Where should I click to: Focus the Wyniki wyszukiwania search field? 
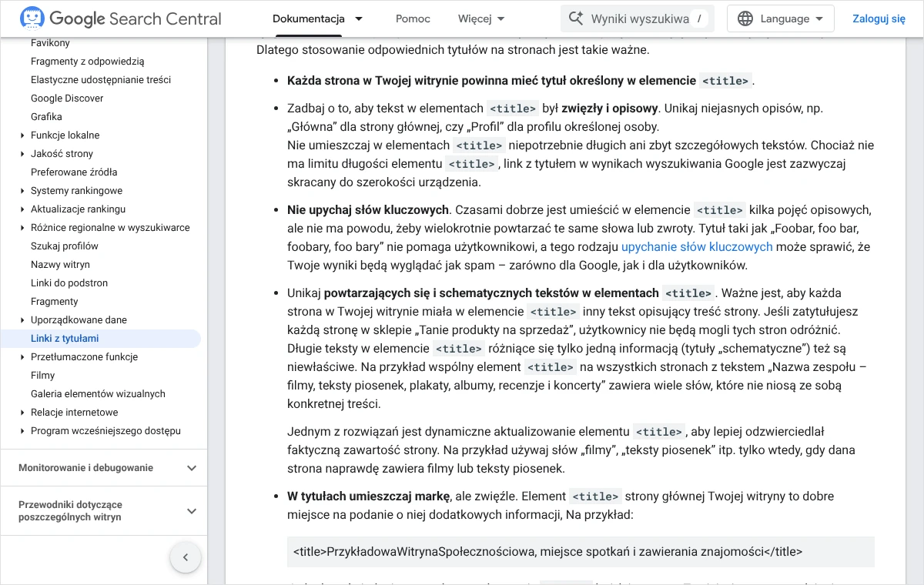pos(638,18)
